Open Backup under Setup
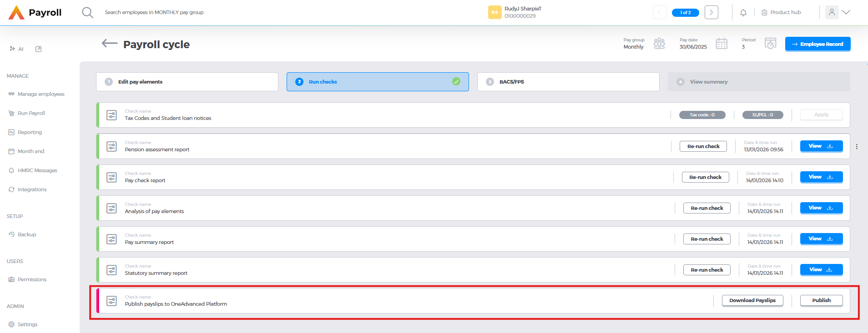The height and width of the screenshot is (333, 868). click(22, 234)
